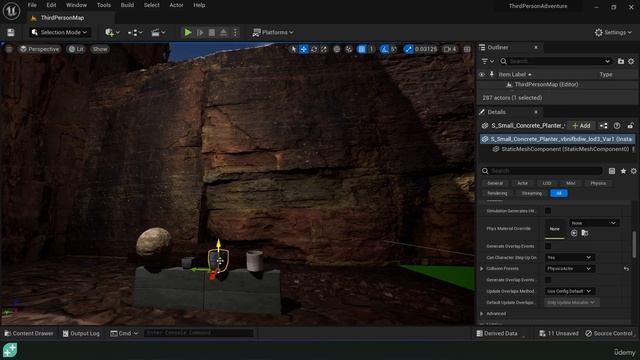
Task: Browse to the Phys Material asset
Action: (x=585, y=233)
